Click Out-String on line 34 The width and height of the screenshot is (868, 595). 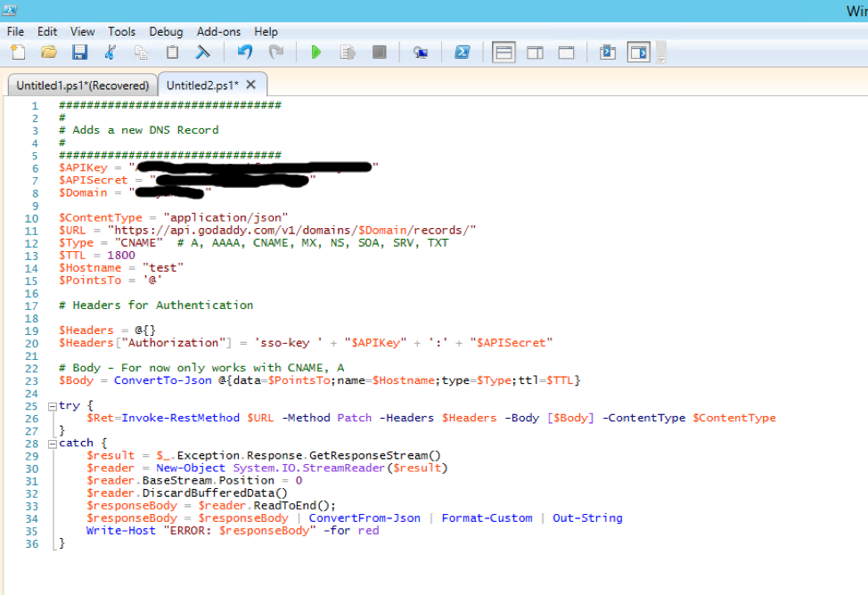(587, 518)
